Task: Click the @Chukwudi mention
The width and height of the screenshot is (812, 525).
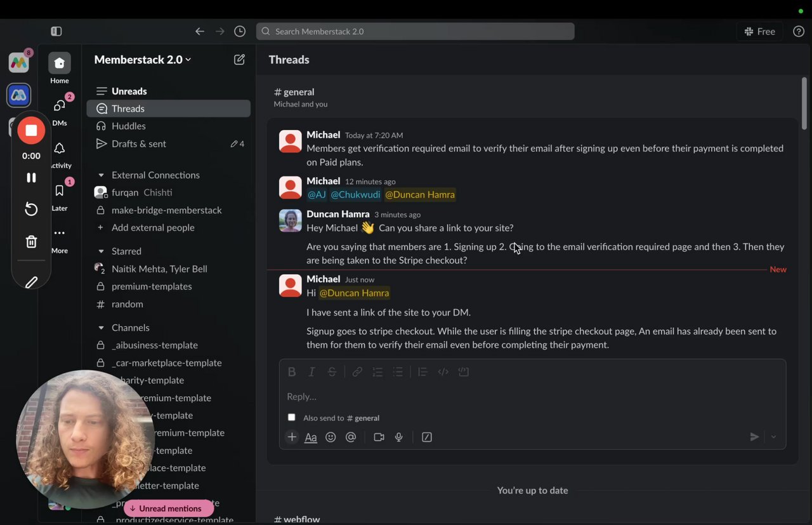Action: coord(356,194)
